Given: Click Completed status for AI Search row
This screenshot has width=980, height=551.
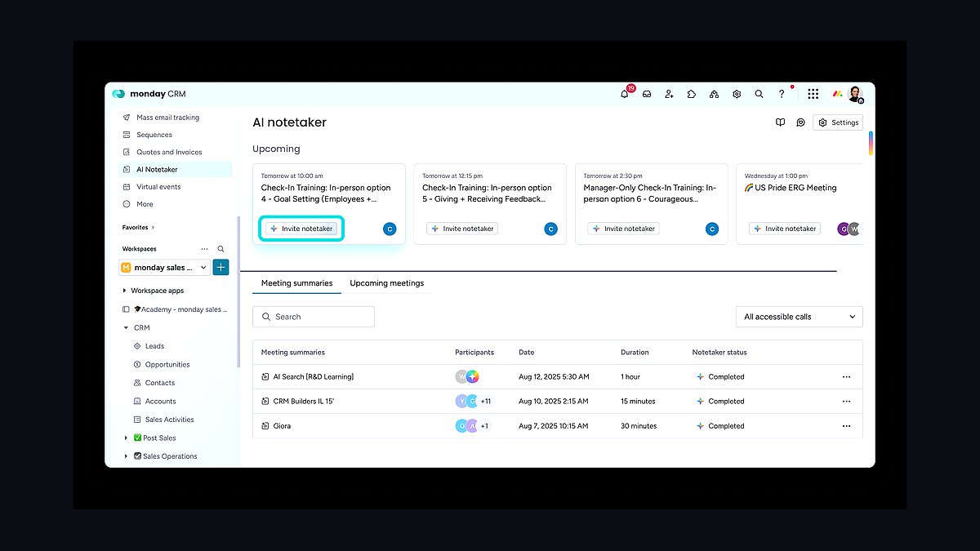Looking at the screenshot, I should click(720, 377).
